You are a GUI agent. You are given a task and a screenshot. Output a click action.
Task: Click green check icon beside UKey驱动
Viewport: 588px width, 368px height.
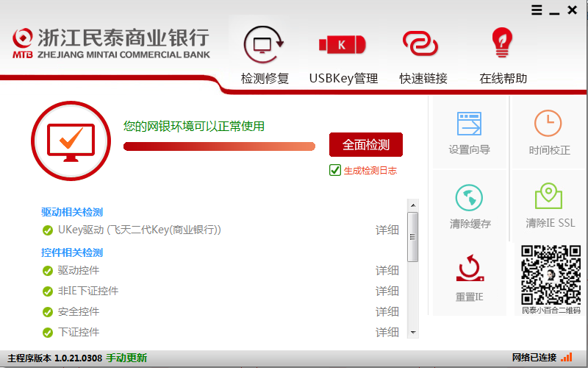[x=48, y=230]
